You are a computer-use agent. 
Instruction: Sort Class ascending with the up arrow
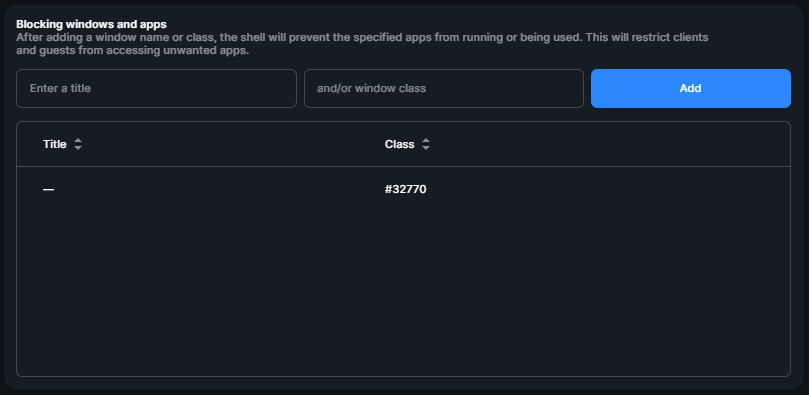pyautogui.click(x=426, y=141)
